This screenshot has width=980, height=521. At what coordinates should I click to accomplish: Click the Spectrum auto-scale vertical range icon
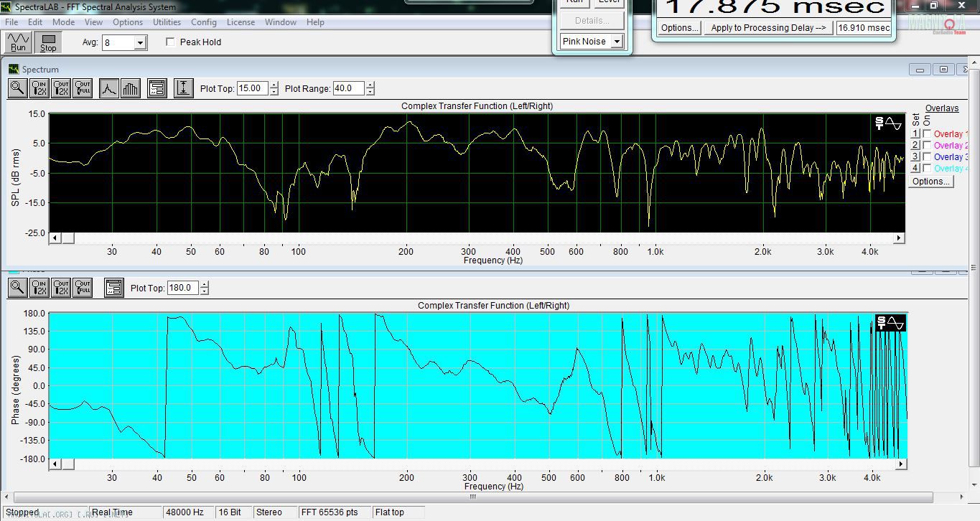(184, 88)
